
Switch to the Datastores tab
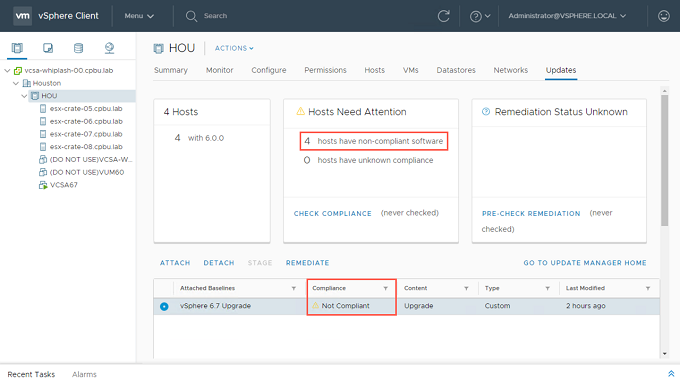point(456,70)
